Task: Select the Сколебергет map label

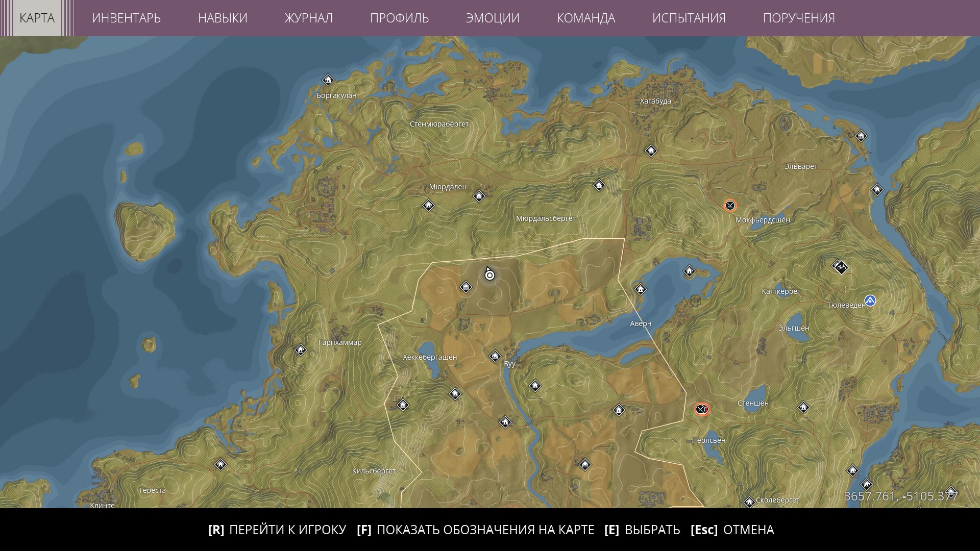Action: 777,500
